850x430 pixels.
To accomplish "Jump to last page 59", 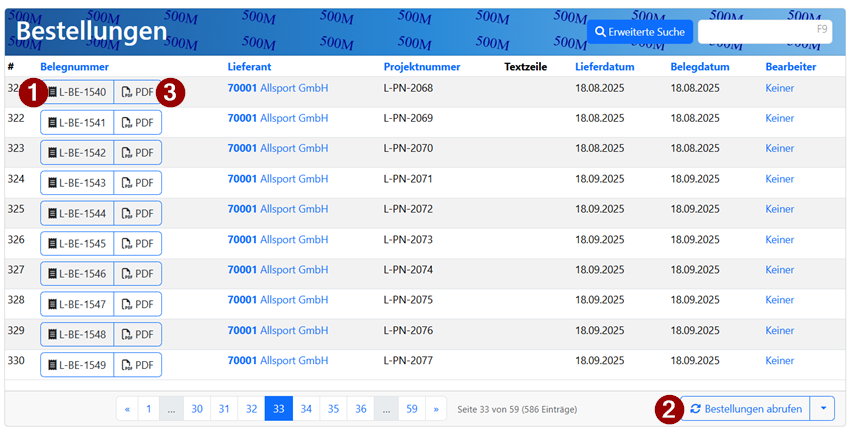I will coord(411,409).
